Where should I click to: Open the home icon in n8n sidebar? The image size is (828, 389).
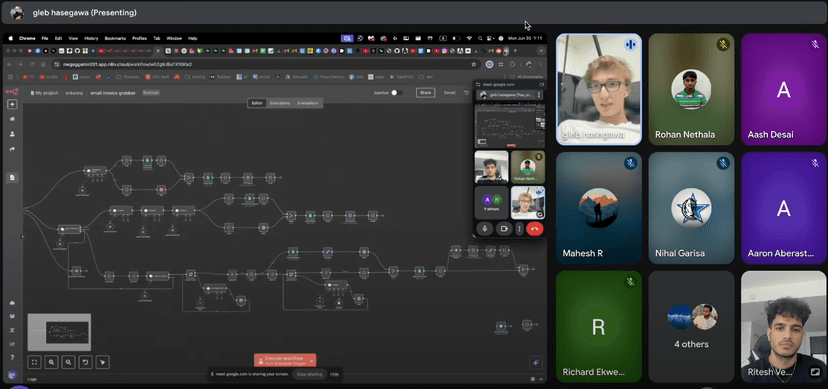(x=12, y=119)
